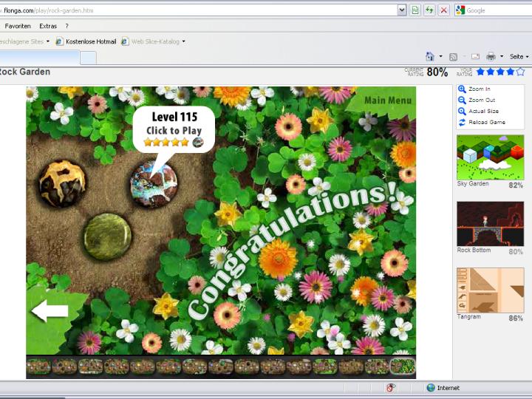532x399 pixels.
Task: Expand Web Slice-Katalog dropdown arrow
Action: (183, 41)
